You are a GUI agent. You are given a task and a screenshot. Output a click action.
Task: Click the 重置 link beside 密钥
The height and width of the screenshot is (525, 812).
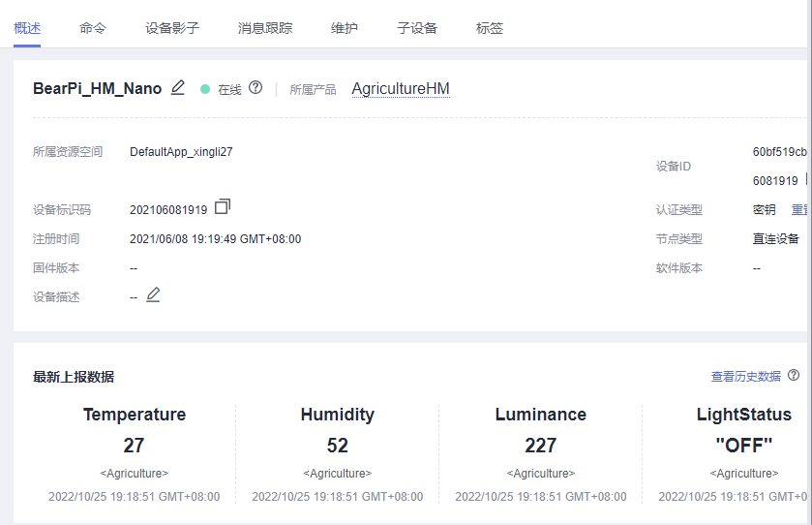(x=800, y=210)
